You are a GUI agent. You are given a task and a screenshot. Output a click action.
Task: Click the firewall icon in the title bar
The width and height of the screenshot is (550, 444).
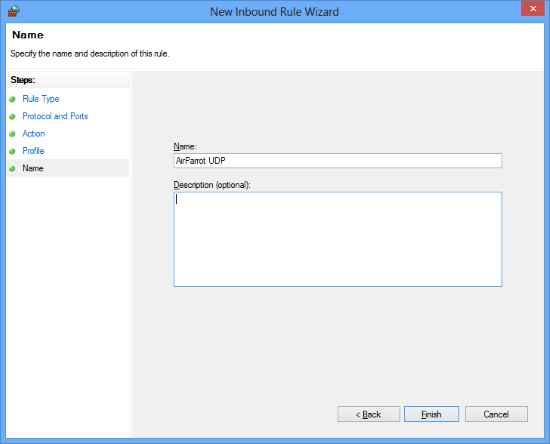tap(13, 11)
